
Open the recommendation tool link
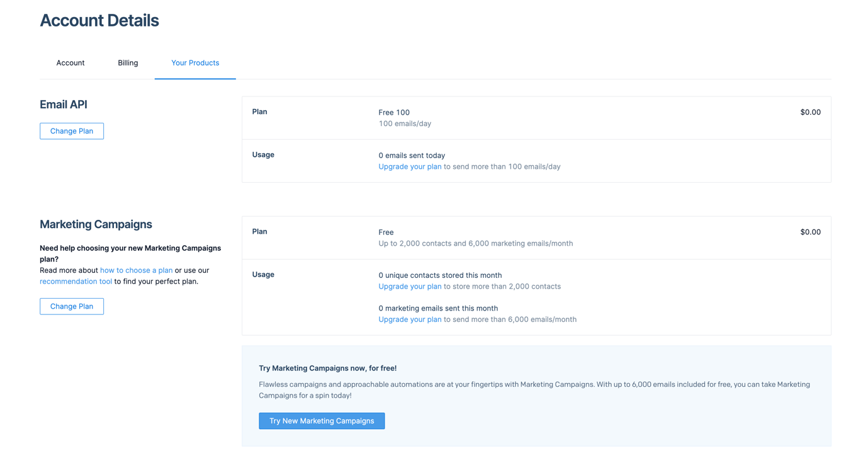click(76, 282)
